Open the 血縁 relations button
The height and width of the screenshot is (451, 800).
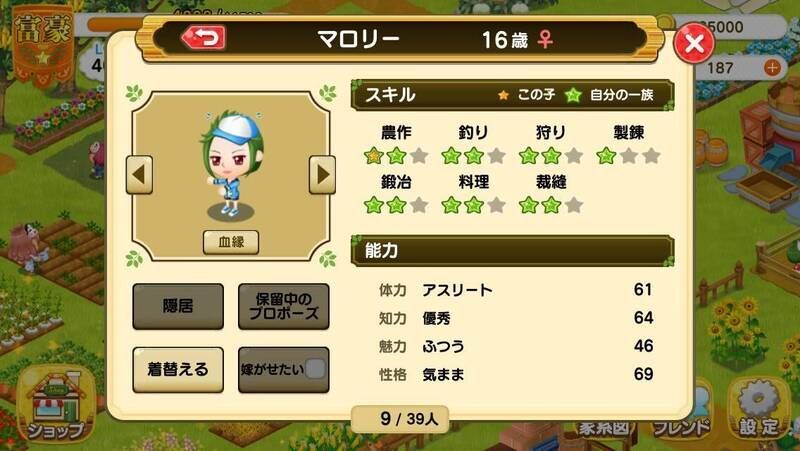pos(231,242)
